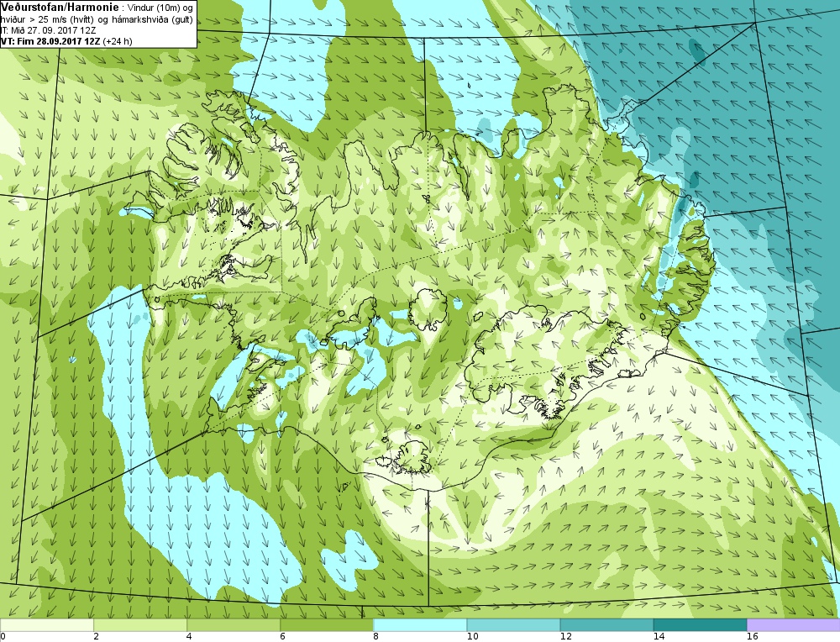The height and width of the screenshot is (642, 840).
Task: Click the 8-10 m/s light cyan swatch
Action: tap(419, 625)
